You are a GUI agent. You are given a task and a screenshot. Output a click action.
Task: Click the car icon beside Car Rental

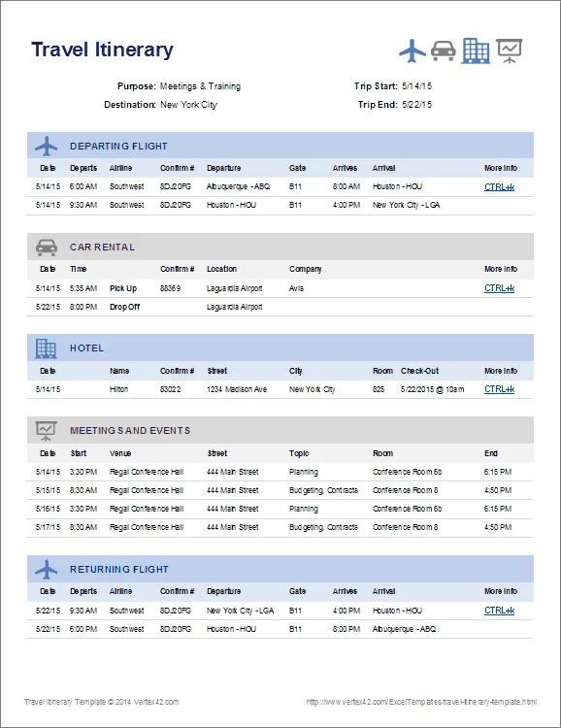(46, 248)
